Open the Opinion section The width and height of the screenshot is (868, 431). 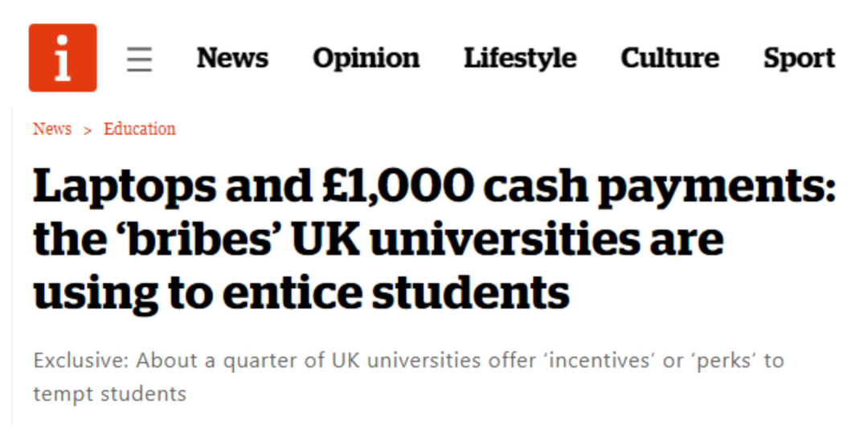pyautogui.click(x=366, y=58)
